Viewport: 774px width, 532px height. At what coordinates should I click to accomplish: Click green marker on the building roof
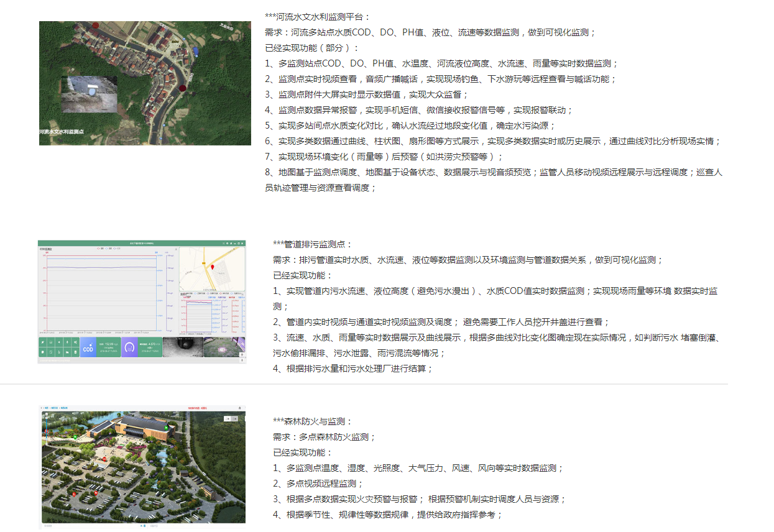click(165, 428)
